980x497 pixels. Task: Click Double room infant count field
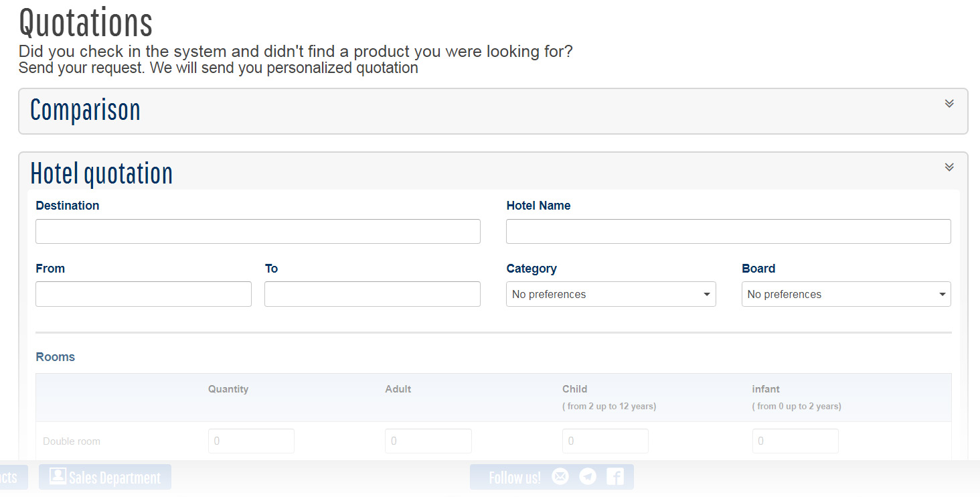coord(795,441)
